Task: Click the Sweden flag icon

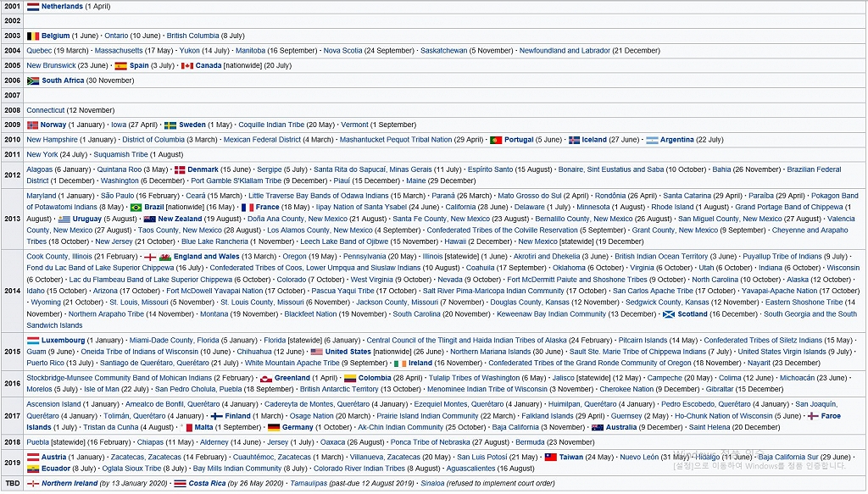Action: click(x=170, y=125)
